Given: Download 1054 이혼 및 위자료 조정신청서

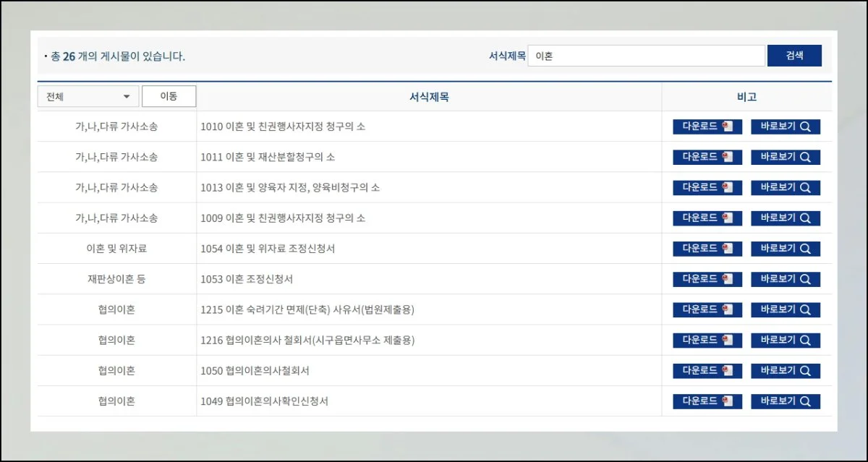Looking at the screenshot, I should click(707, 249).
